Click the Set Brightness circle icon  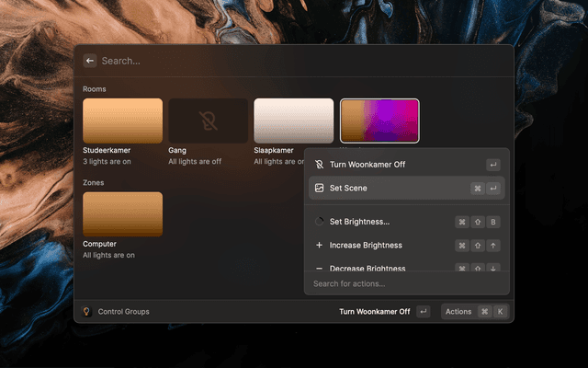click(x=319, y=222)
